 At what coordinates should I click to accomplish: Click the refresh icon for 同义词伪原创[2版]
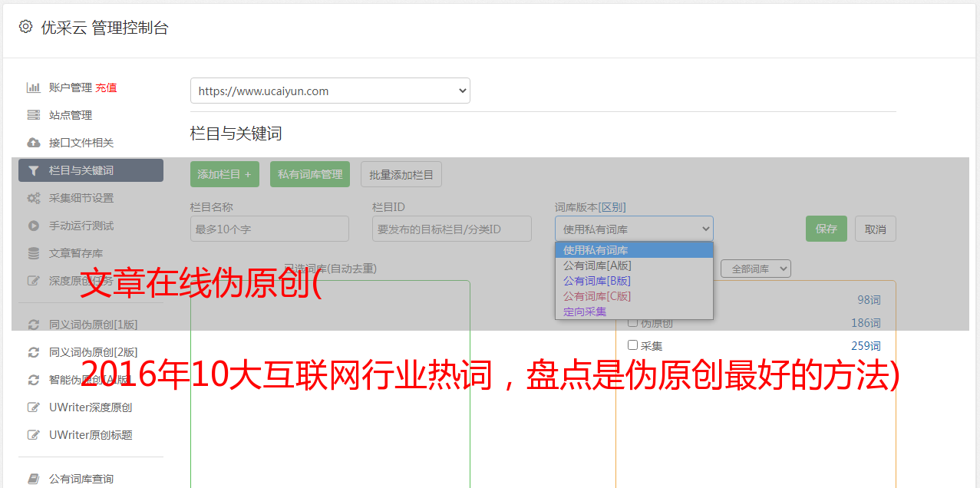[34, 352]
